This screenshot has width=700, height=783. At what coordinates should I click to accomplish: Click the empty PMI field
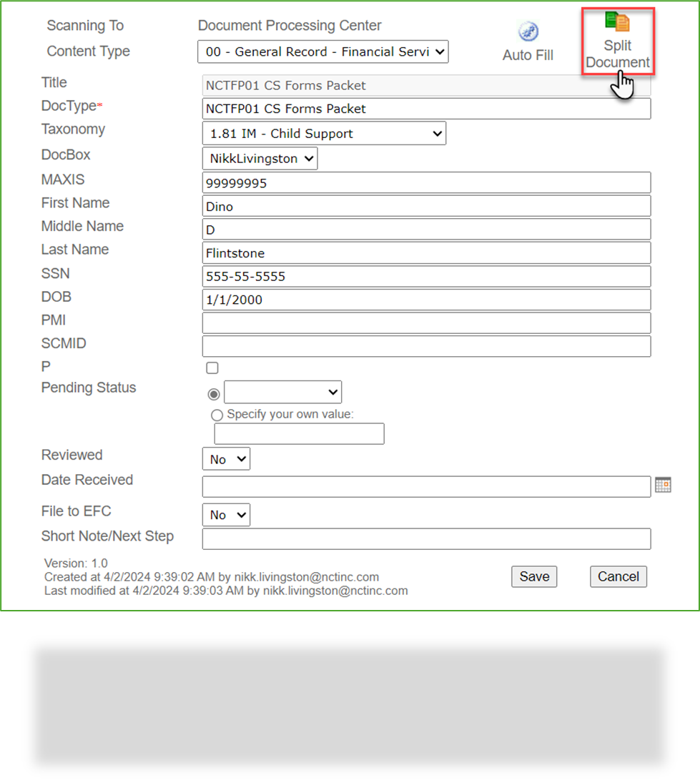click(426, 322)
